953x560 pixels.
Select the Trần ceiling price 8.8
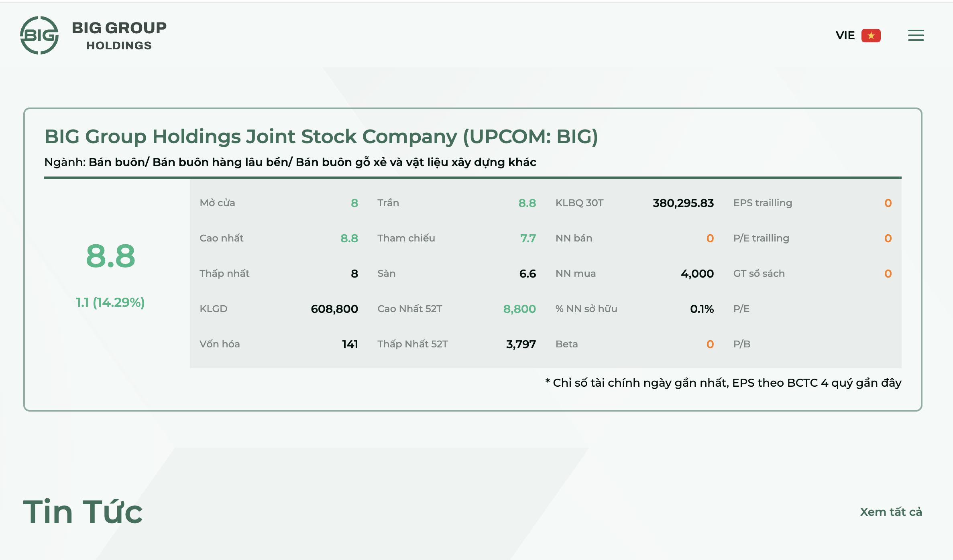point(527,203)
